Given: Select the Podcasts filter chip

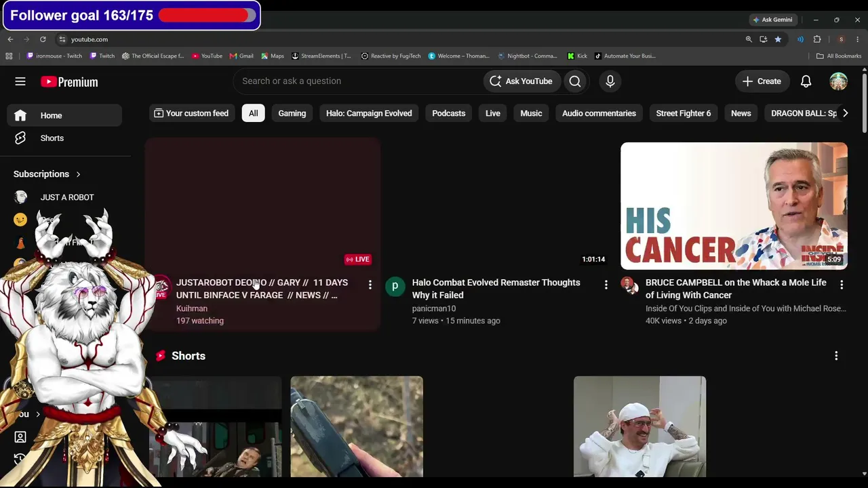Looking at the screenshot, I should click(449, 113).
